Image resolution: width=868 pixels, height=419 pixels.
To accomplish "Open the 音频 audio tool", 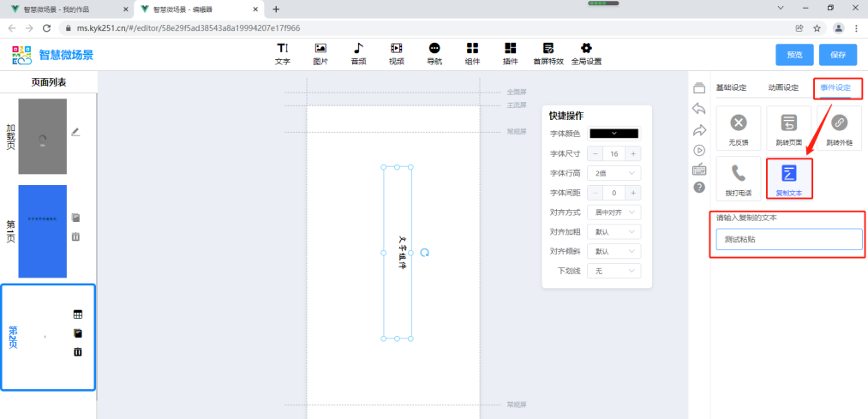I will pyautogui.click(x=358, y=53).
